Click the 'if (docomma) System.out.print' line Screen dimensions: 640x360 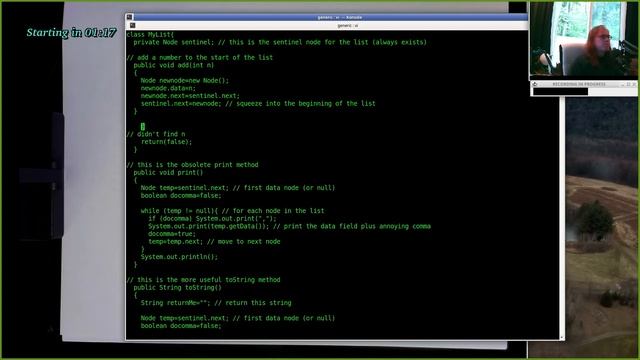coord(212,219)
